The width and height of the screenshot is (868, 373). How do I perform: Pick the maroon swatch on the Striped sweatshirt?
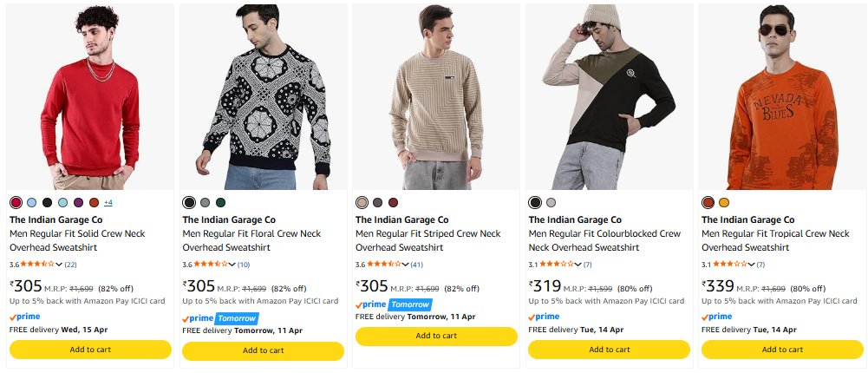(393, 202)
